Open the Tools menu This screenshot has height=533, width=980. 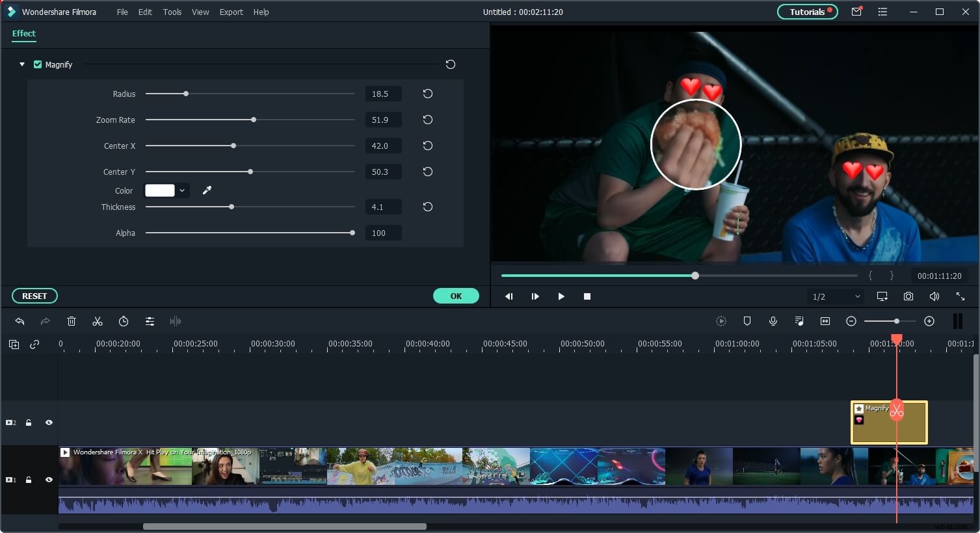(172, 12)
